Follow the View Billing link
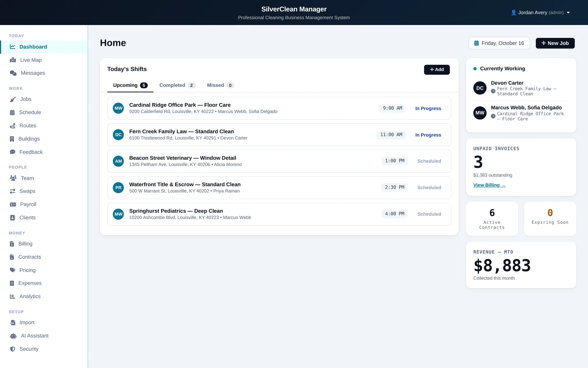The image size is (588, 368). pyautogui.click(x=489, y=185)
